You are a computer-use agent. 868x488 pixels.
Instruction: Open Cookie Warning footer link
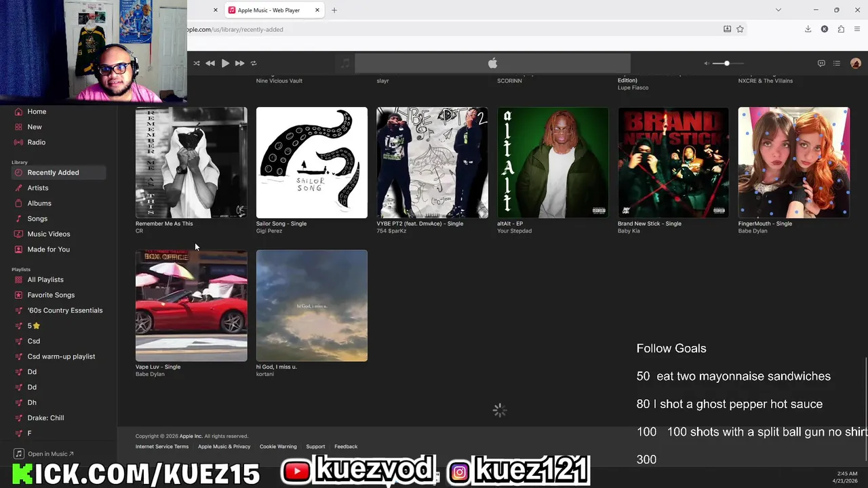[278, 447]
